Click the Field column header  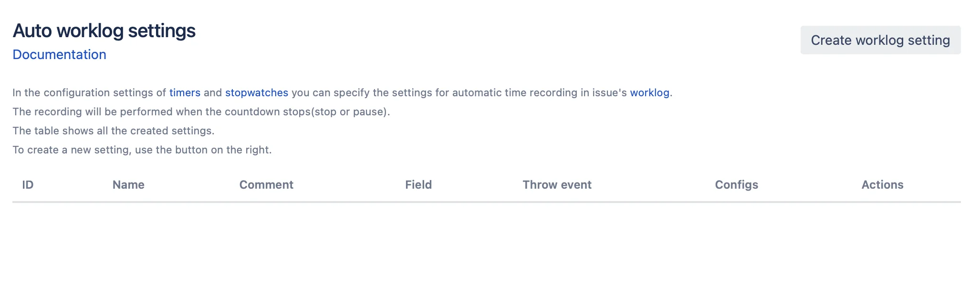click(x=418, y=185)
